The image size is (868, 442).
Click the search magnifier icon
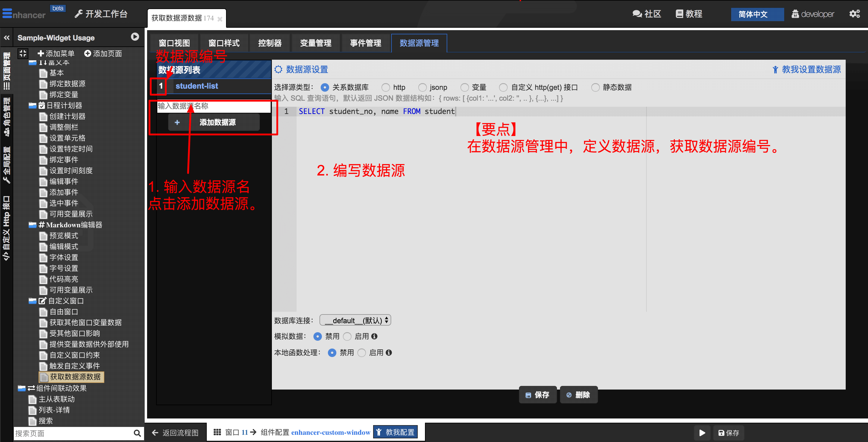137,433
